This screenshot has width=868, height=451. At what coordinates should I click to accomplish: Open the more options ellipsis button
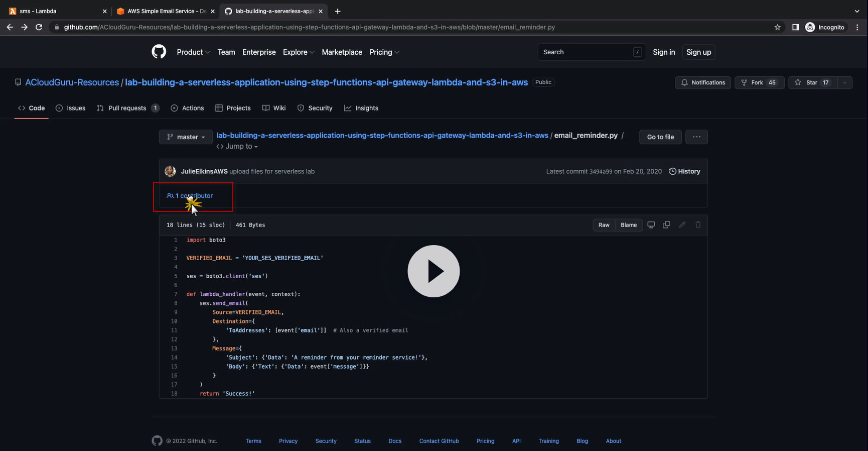point(696,137)
